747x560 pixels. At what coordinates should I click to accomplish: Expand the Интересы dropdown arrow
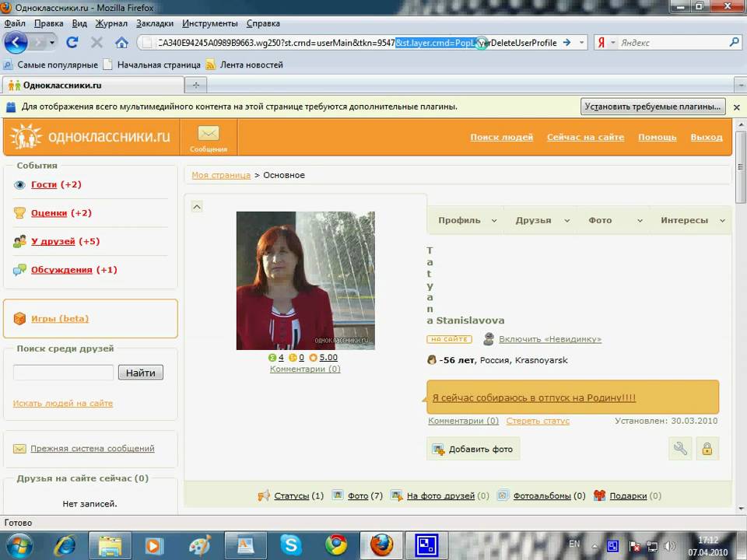(x=722, y=220)
